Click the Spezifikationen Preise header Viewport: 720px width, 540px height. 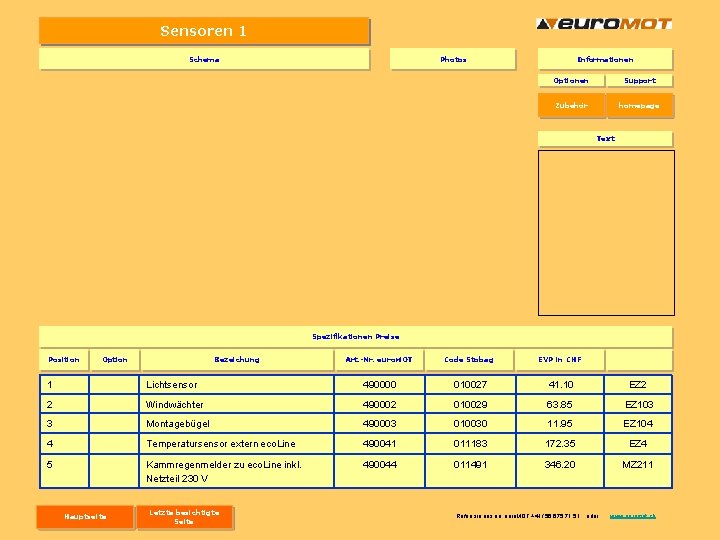[356, 337]
